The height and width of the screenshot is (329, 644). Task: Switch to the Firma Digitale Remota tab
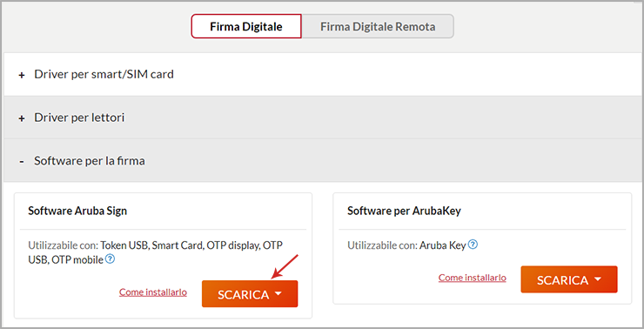(x=378, y=26)
